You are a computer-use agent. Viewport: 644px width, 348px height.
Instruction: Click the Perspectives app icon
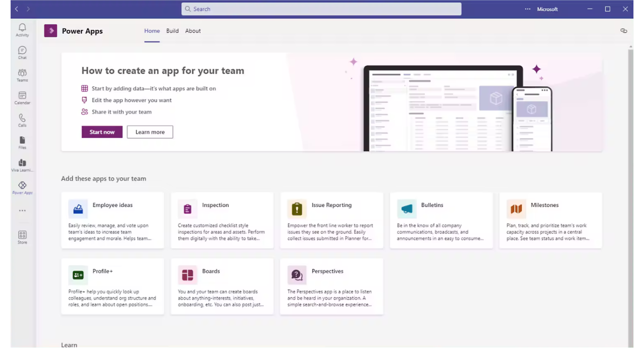pyautogui.click(x=297, y=275)
